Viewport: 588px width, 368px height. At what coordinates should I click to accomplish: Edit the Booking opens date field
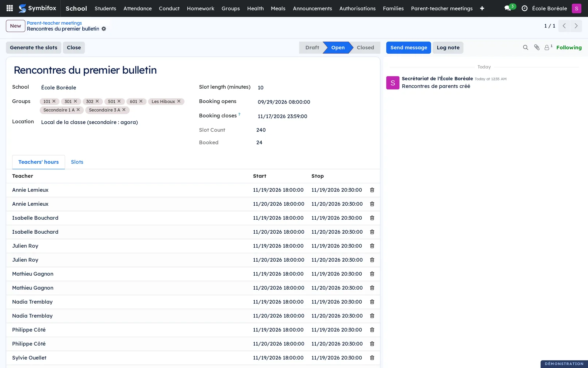pyautogui.click(x=315, y=102)
